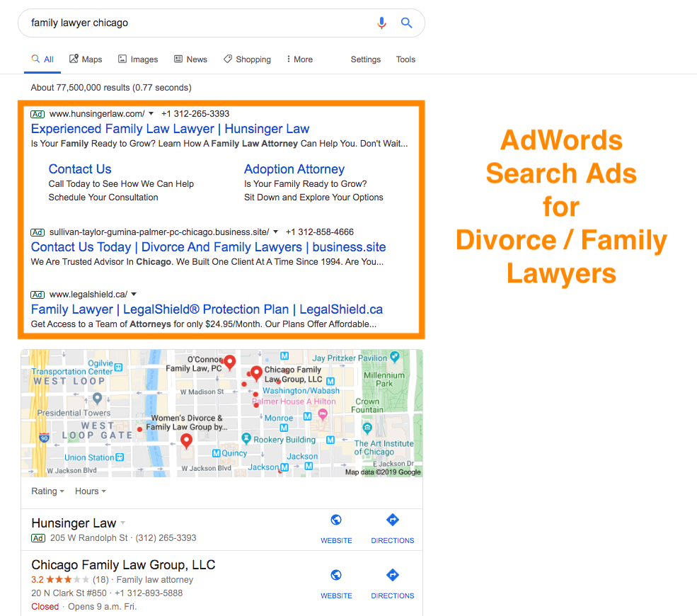
Task: Expand the arrow next to Hunsinger Law
Action: [x=122, y=523]
